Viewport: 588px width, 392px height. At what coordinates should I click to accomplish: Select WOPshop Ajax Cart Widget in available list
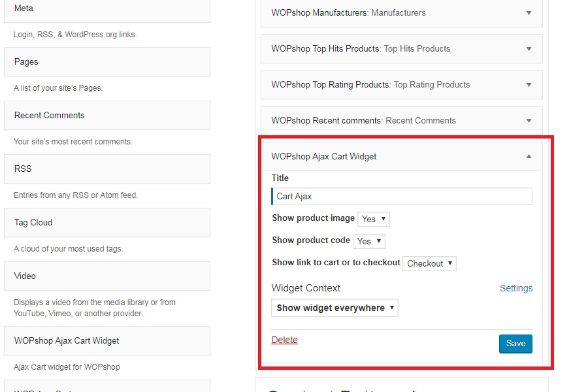106,341
